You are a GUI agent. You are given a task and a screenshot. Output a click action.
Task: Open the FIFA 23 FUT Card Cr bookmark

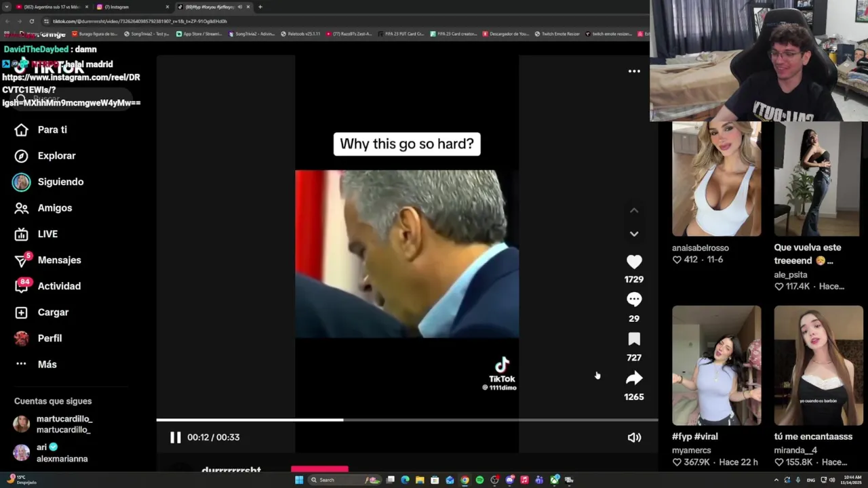coord(401,34)
